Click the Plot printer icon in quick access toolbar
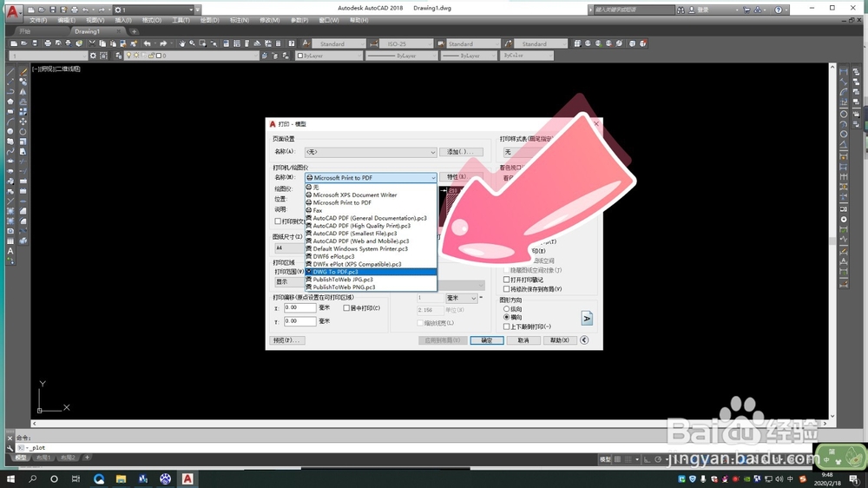The height and width of the screenshot is (488, 868). [x=74, y=10]
